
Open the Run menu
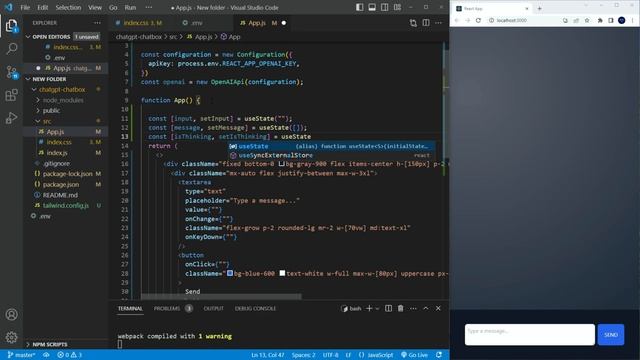(x=130, y=7)
